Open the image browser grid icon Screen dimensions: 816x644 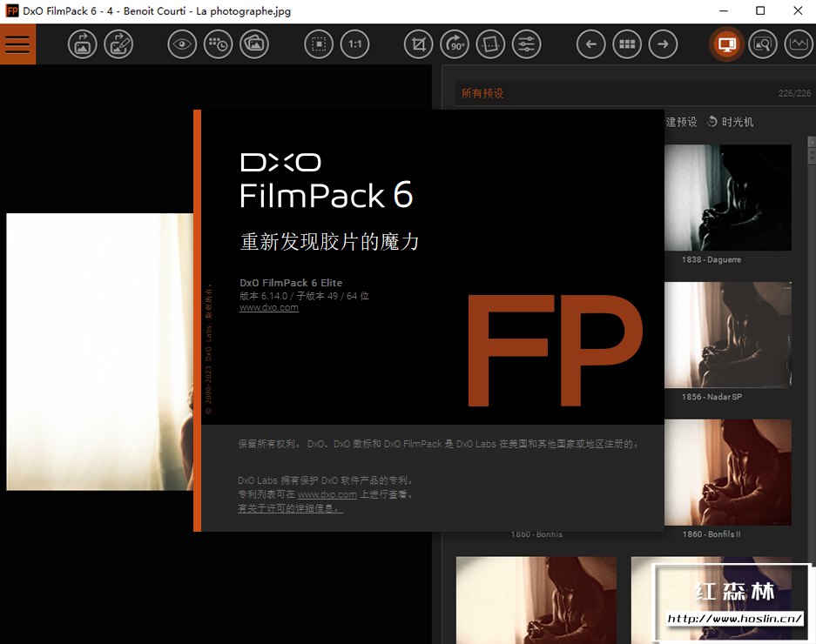627,44
